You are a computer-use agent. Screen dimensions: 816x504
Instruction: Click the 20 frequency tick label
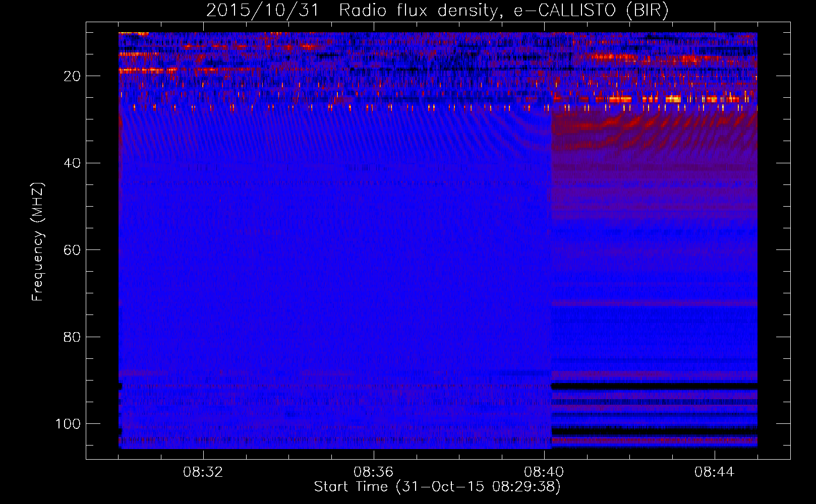tap(72, 76)
